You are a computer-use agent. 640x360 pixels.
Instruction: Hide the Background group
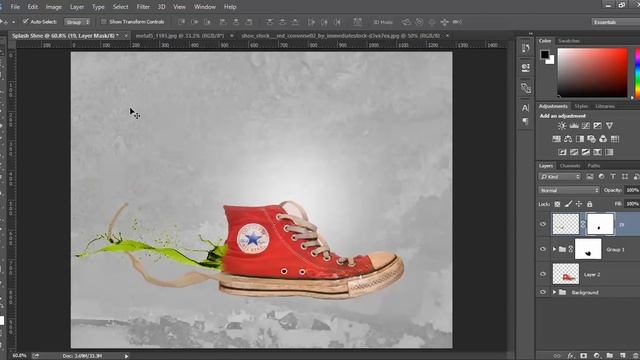543,292
